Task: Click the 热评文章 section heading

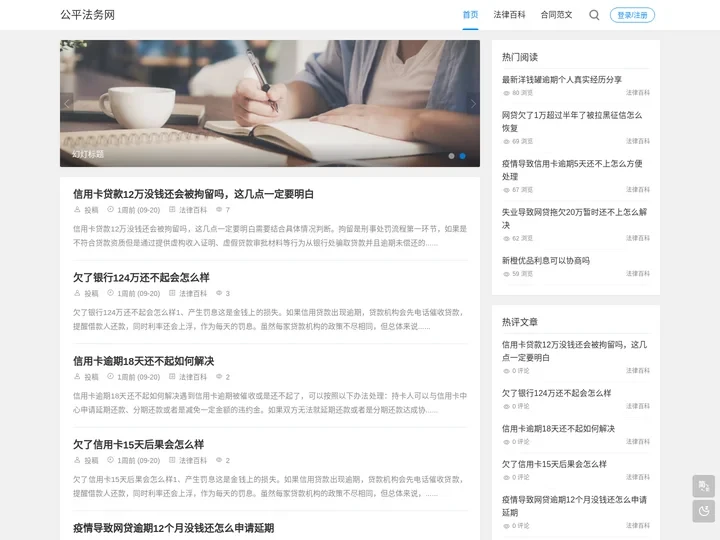Action: 520,322
